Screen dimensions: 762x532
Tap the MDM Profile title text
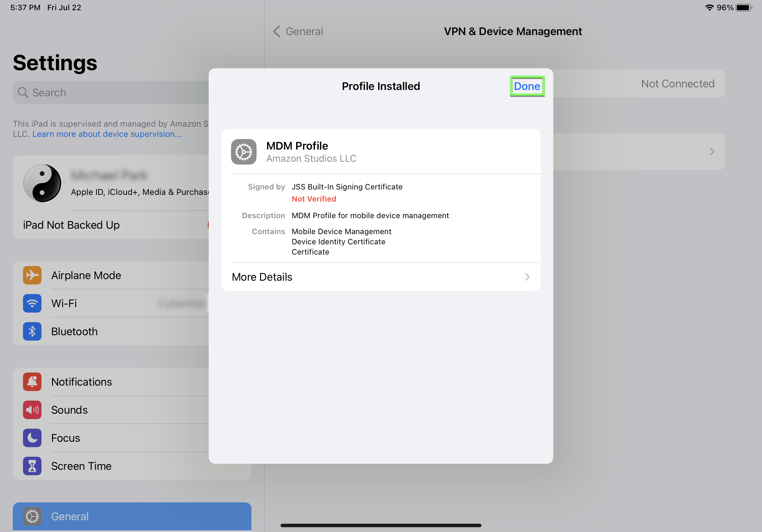click(297, 146)
